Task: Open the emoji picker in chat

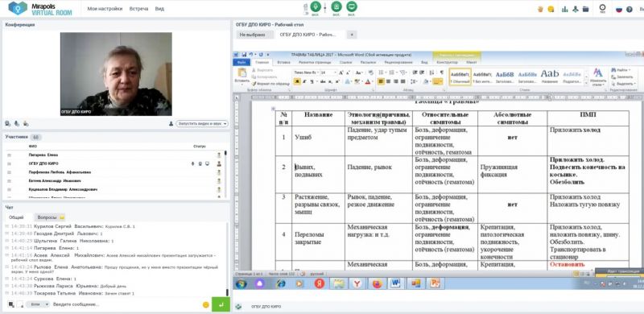Action: click(206, 304)
